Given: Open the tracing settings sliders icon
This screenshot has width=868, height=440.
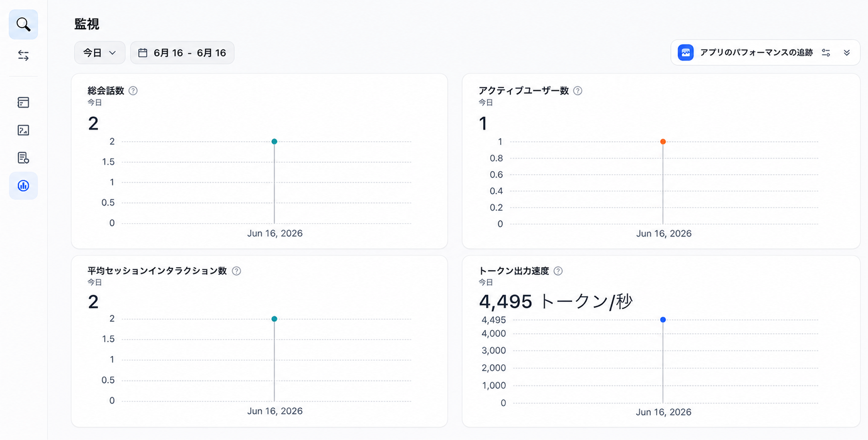Looking at the screenshot, I should pyautogui.click(x=826, y=53).
